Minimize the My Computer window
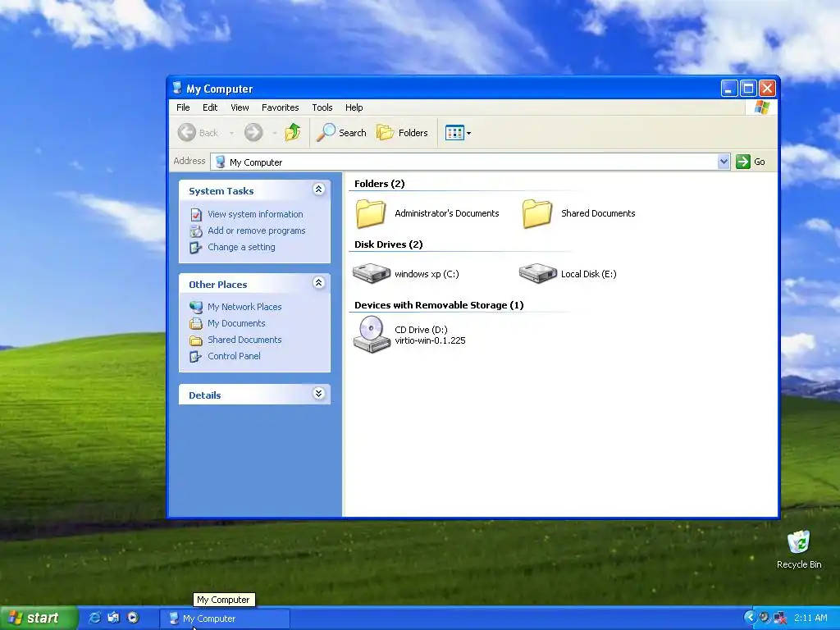This screenshot has height=630, width=840. tap(728, 89)
